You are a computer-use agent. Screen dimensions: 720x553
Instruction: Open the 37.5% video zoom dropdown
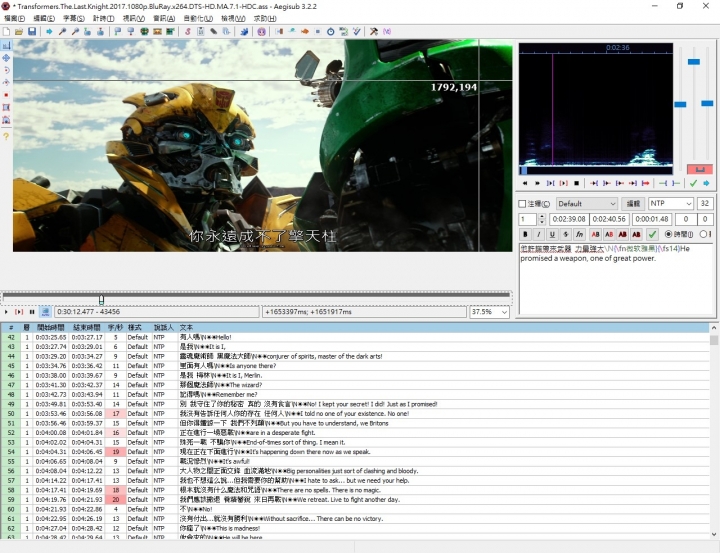click(489, 312)
